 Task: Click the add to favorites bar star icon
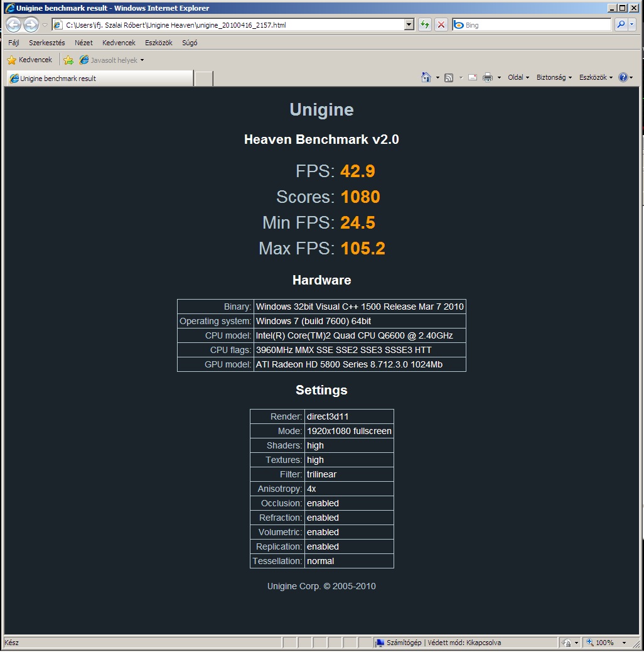(68, 60)
